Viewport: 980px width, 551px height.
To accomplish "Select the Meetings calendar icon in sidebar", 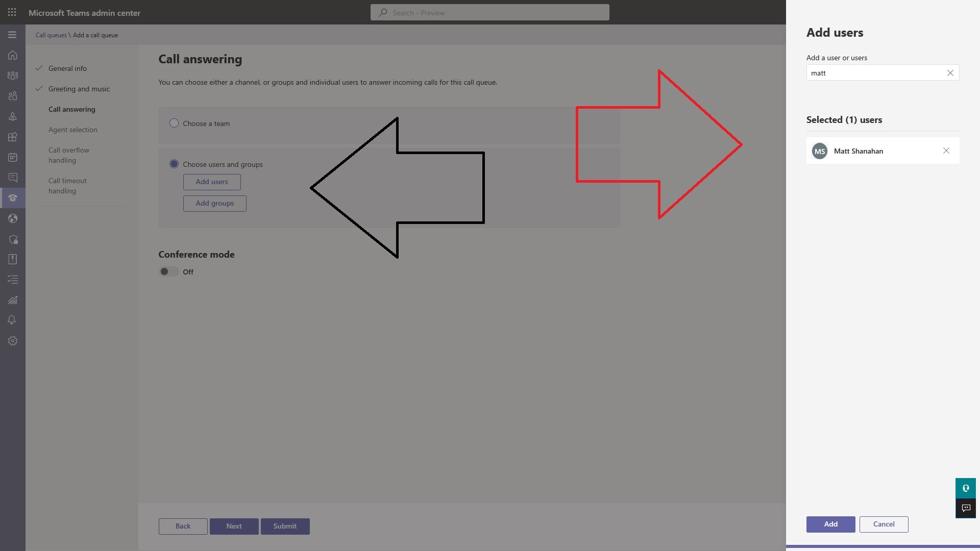I will coord(12,158).
